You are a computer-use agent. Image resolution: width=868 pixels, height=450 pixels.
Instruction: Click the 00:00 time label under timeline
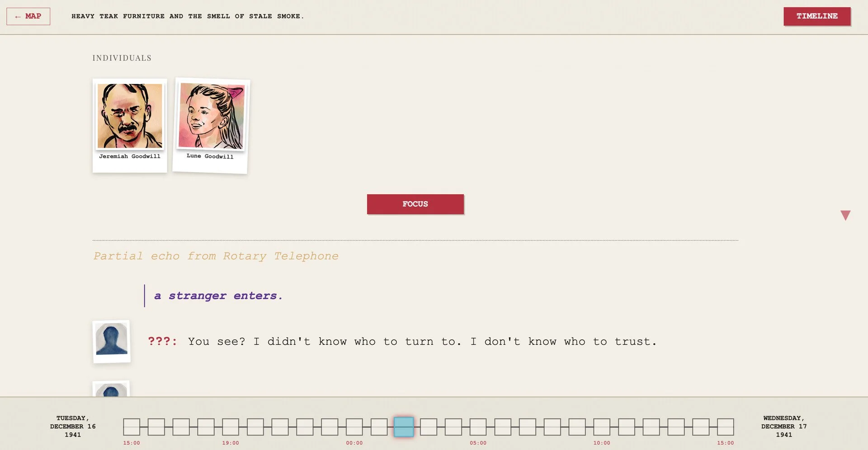click(354, 443)
